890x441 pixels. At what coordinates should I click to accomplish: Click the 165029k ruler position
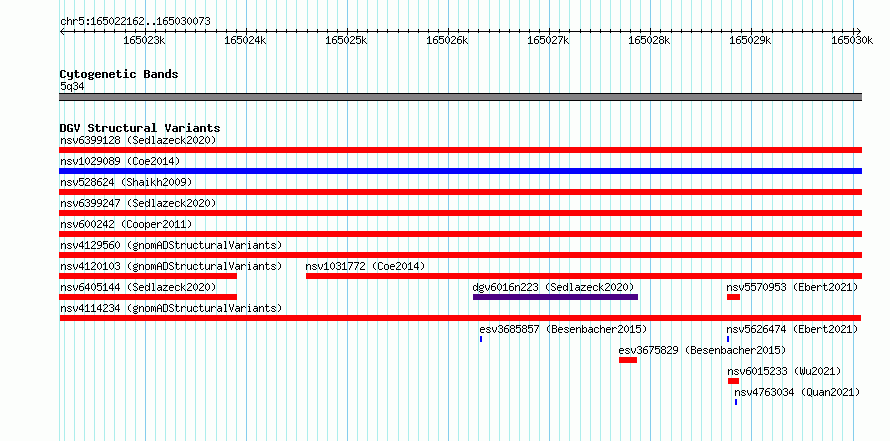(750, 40)
